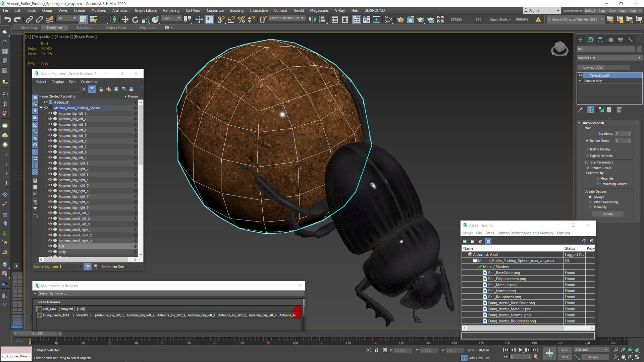The height and width of the screenshot is (362, 644).
Task: Click the Set Keys plus-key button
Action: point(549,353)
